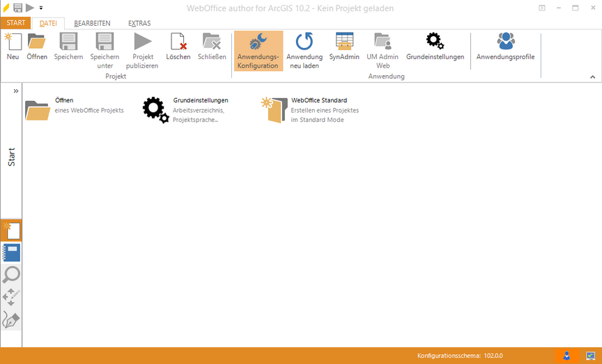
Task: Click Öffnen eines WebOffice Projekts tile
Action: 75,109
